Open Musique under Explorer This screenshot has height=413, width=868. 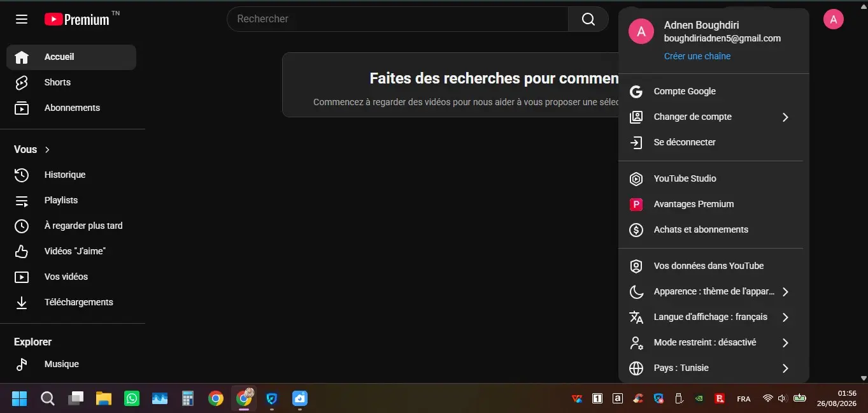(x=71, y=364)
